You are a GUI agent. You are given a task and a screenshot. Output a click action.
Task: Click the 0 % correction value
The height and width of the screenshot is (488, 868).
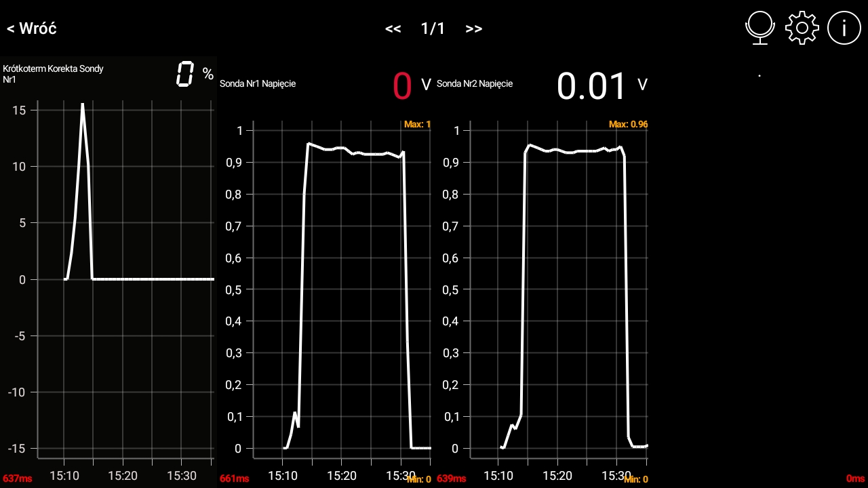point(185,74)
